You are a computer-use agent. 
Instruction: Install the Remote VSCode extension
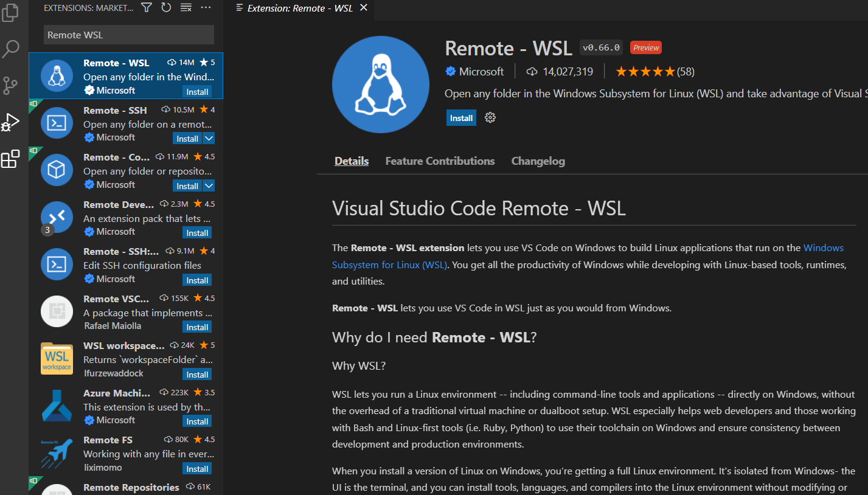pos(197,327)
